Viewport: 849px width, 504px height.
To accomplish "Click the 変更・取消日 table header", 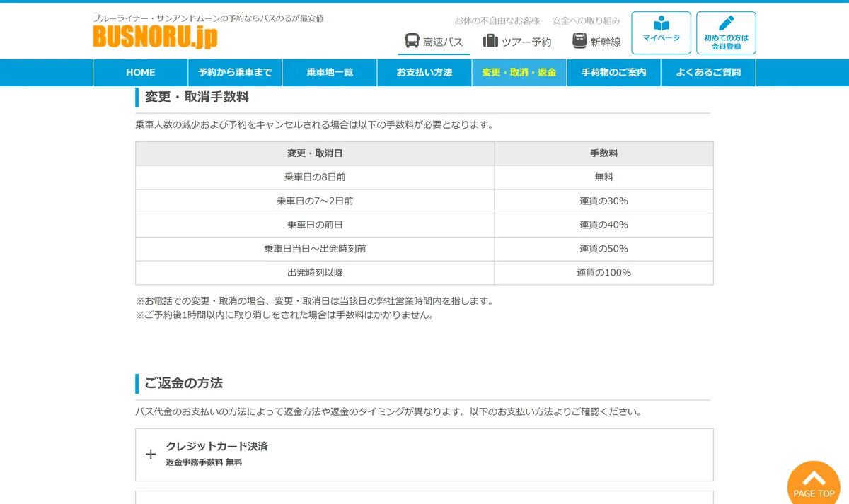I will [315, 153].
